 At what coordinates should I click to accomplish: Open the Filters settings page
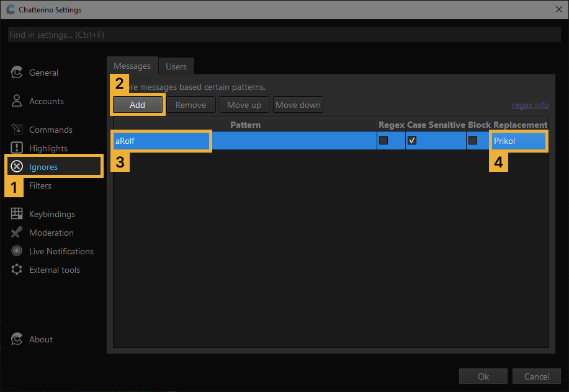click(x=40, y=185)
